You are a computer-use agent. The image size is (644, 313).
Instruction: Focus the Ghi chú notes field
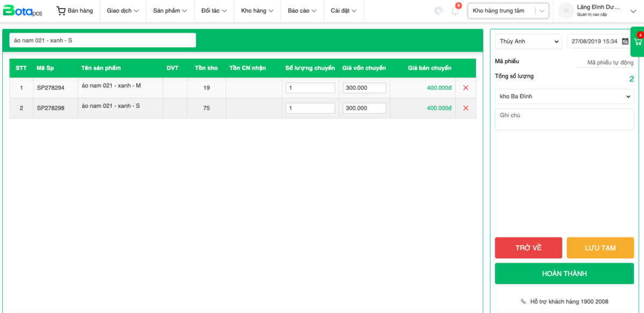pos(564,120)
